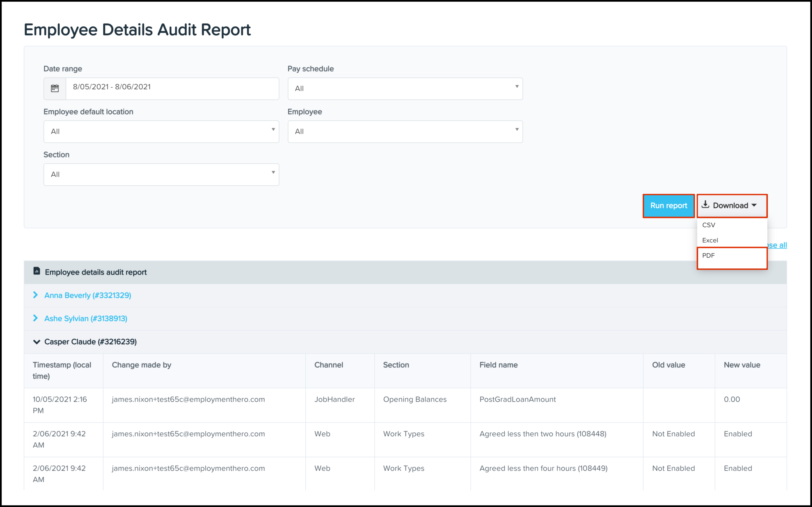Open the Employee filter dropdown
The image size is (812, 507).
click(x=405, y=131)
